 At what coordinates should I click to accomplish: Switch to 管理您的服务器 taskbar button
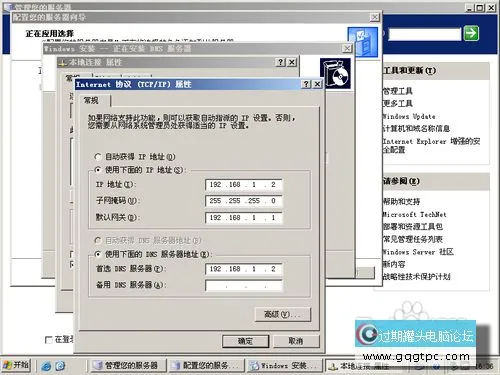pyautogui.click(x=128, y=366)
